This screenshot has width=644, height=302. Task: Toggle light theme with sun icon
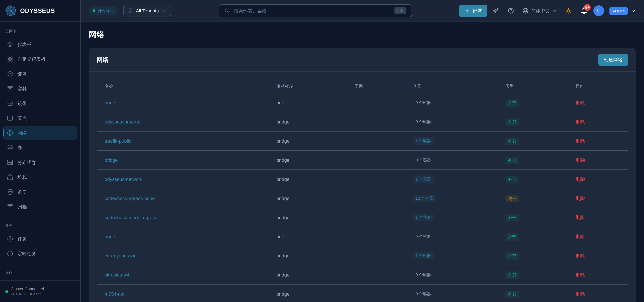(569, 11)
